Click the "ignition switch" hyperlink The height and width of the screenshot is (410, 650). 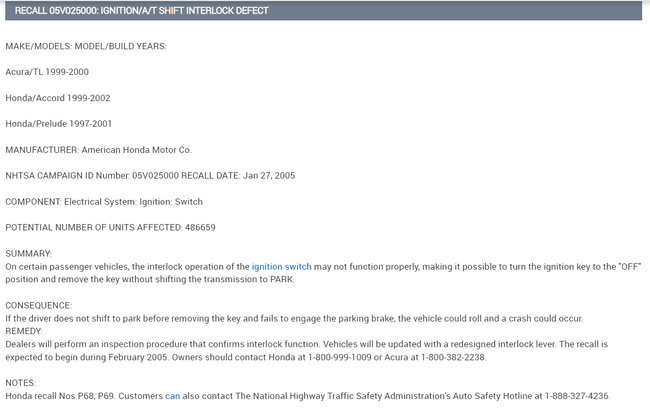point(281,267)
